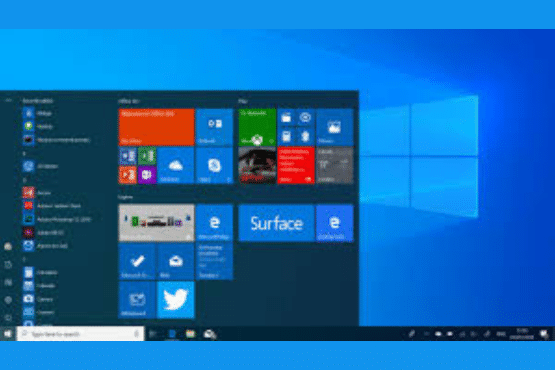This screenshot has width=555, height=370.
Task: Open the Photos tile
Action: point(334,127)
